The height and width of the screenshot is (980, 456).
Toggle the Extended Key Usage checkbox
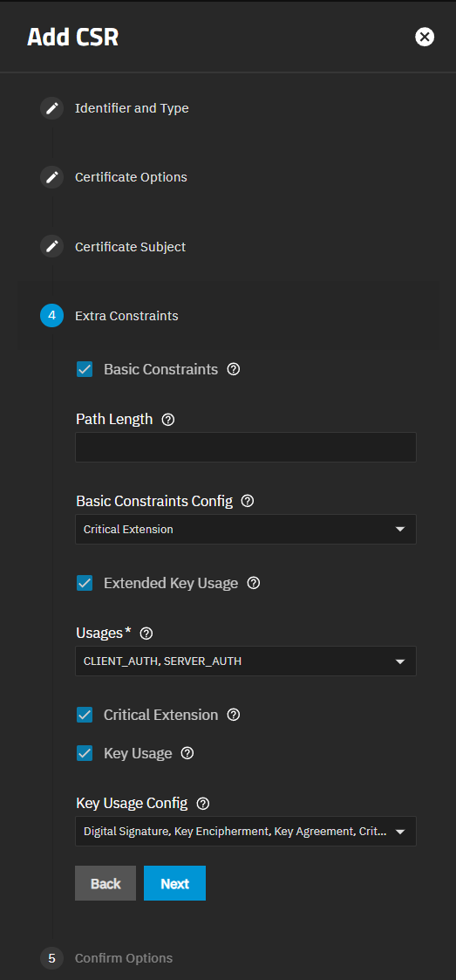85,583
